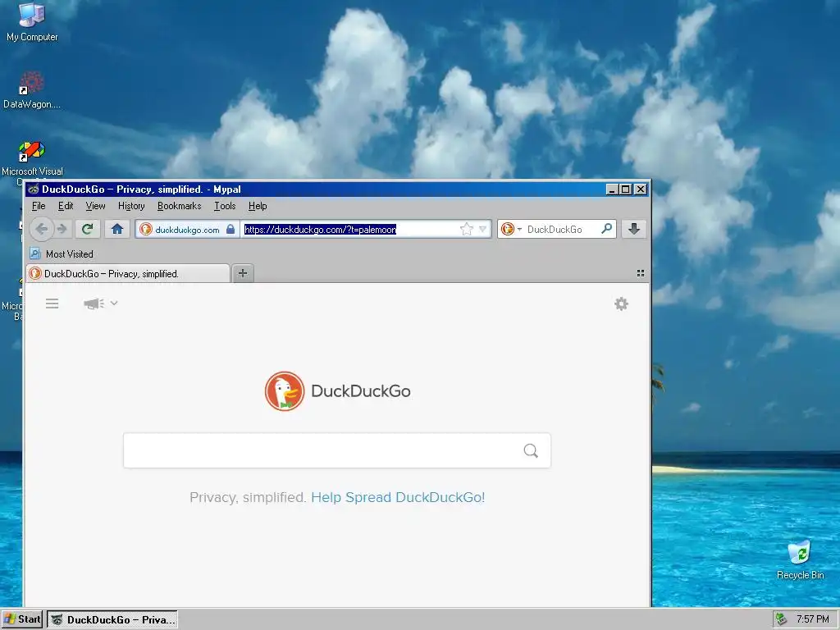Open the My Computer desktop icon
The width and height of the screenshot is (840, 630).
click(32, 22)
